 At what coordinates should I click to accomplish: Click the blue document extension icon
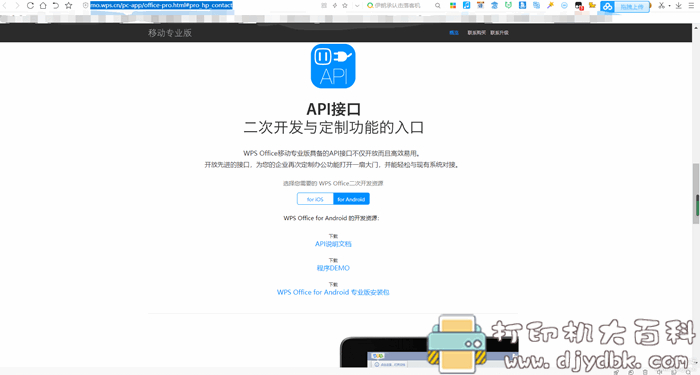tap(522, 5)
